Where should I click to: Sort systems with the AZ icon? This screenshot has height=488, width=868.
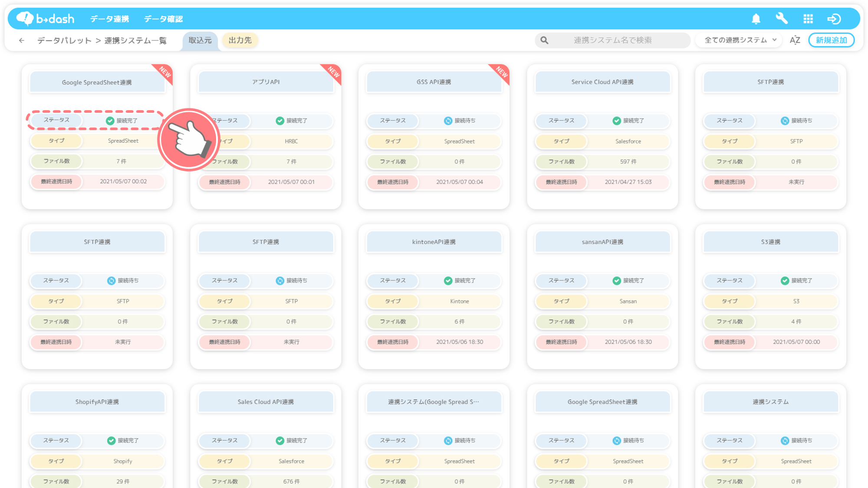pyautogui.click(x=795, y=40)
